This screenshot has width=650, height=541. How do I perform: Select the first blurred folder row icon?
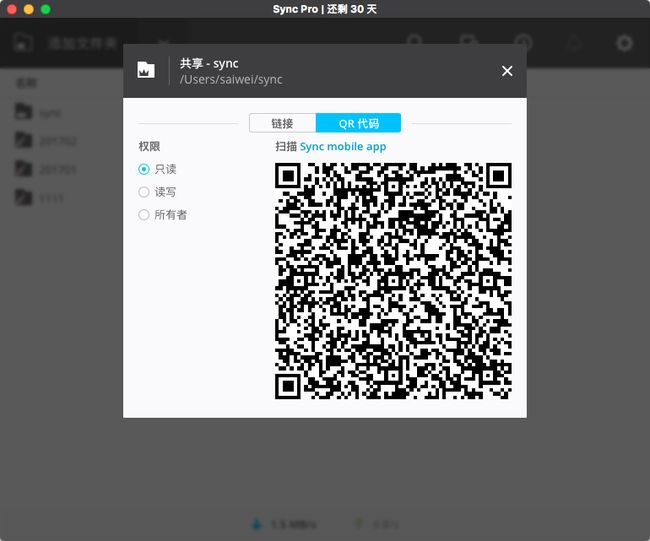[x=23, y=112]
